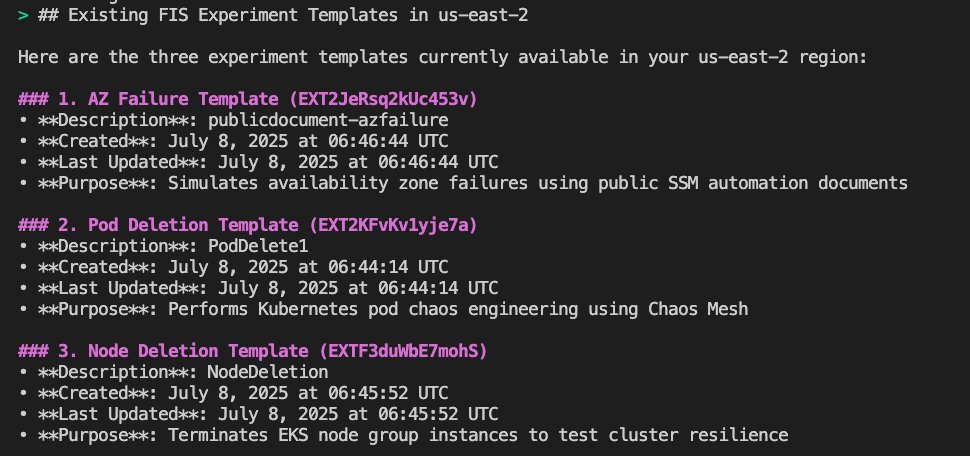Click the EKS node group purpose line
970x456 pixels.
pyautogui.click(x=403, y=436)
